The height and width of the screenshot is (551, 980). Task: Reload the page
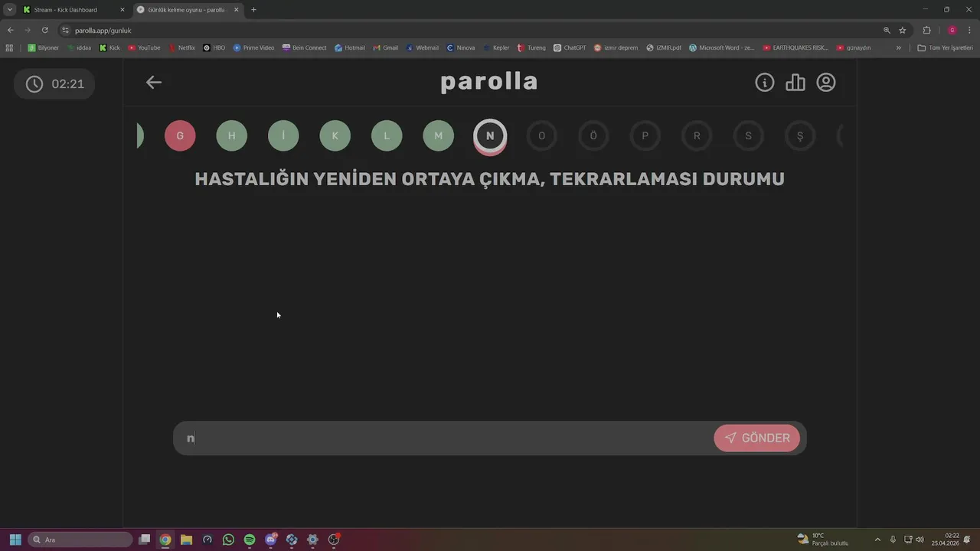click(x=45, y=30)
